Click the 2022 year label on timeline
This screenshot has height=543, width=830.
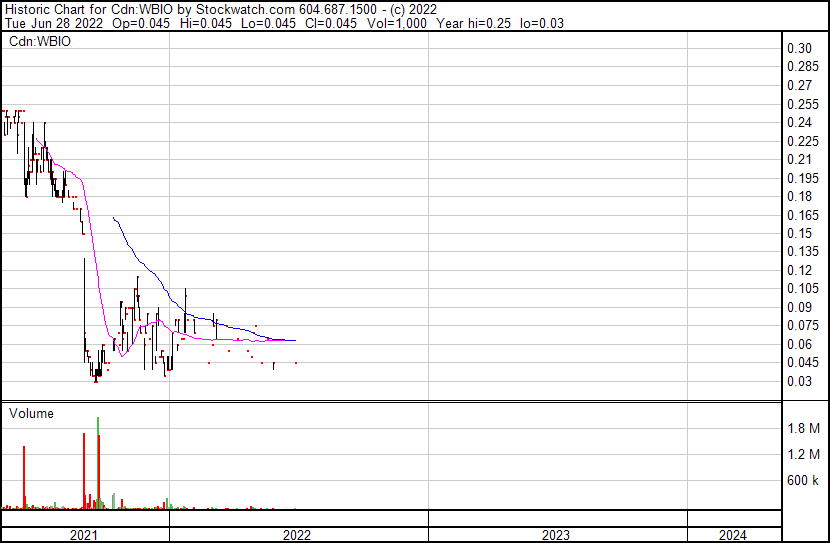tap(297, 535)
